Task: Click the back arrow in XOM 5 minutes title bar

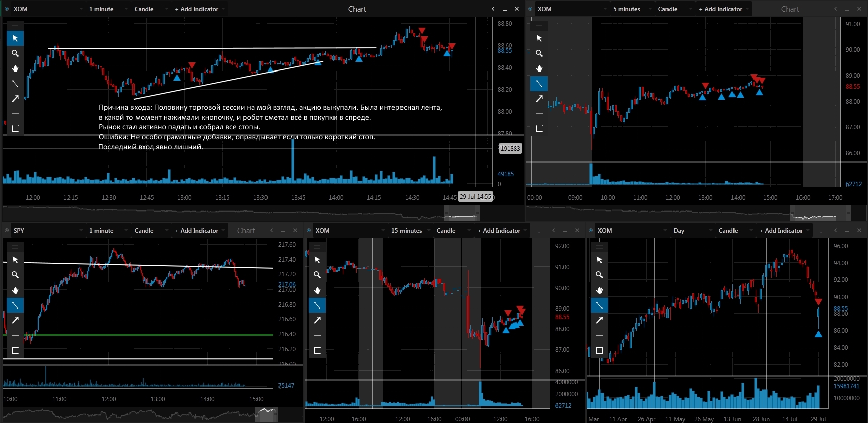Action: point(836,9)
